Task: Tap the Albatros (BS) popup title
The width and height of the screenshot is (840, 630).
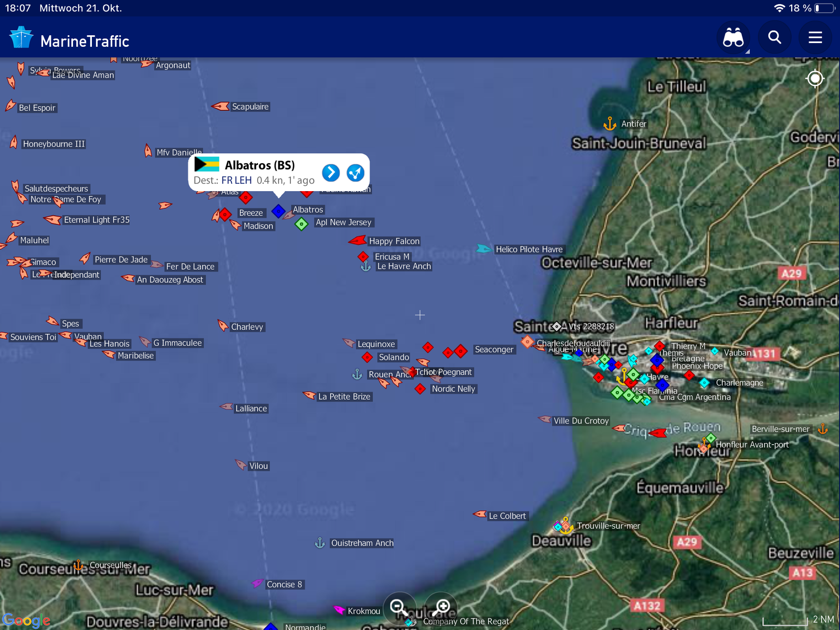Action: click(x=259, y=165)
